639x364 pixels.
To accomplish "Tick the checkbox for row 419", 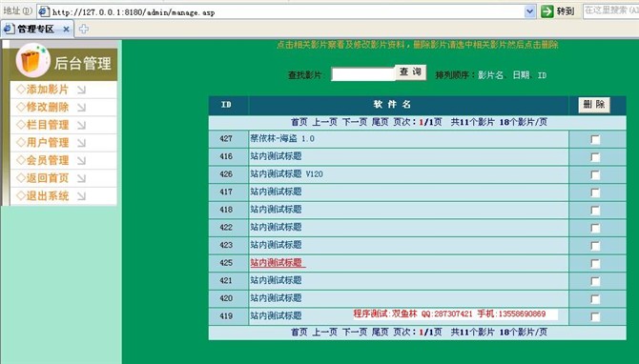I will [595, 316].
